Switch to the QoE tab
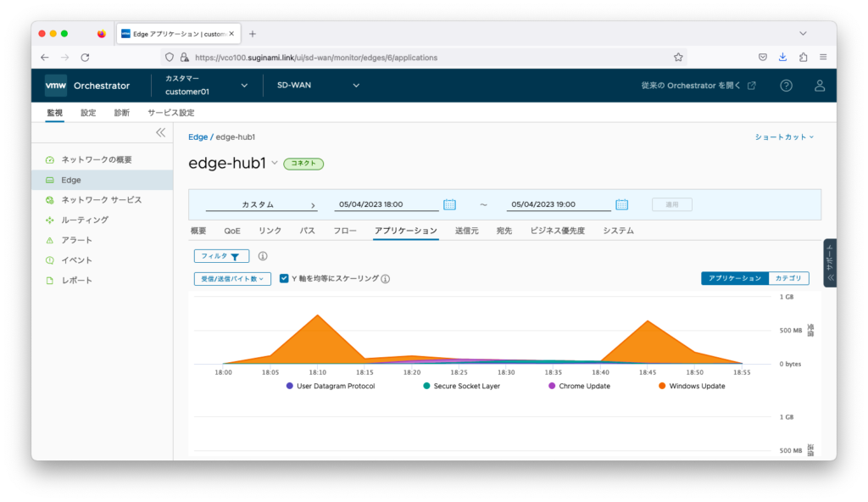The image size is (868, 502). point(232,230)
